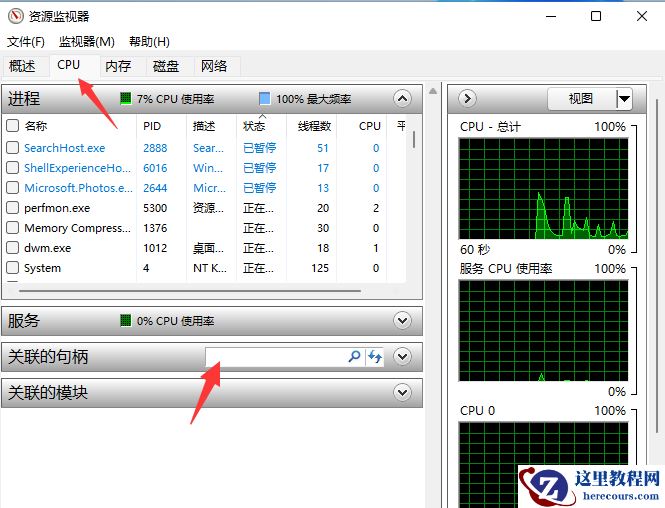This screenshot has height=508, width=665.
Task: Sort by the 名称 column header
Action: 36,126
